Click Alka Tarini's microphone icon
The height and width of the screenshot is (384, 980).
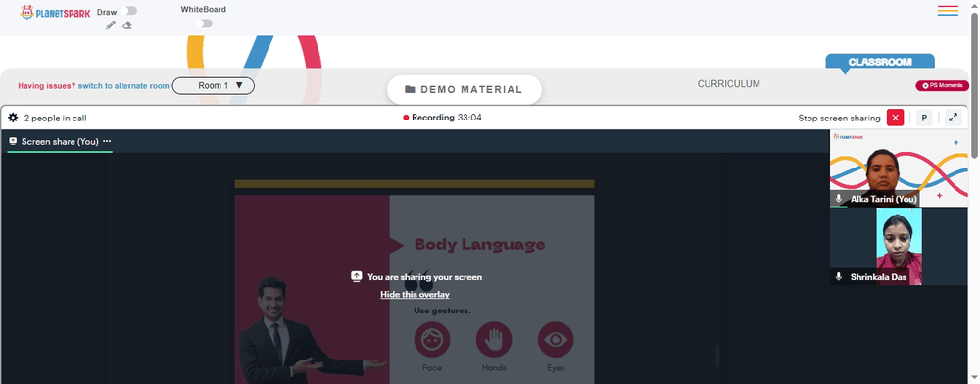(839, 199)
